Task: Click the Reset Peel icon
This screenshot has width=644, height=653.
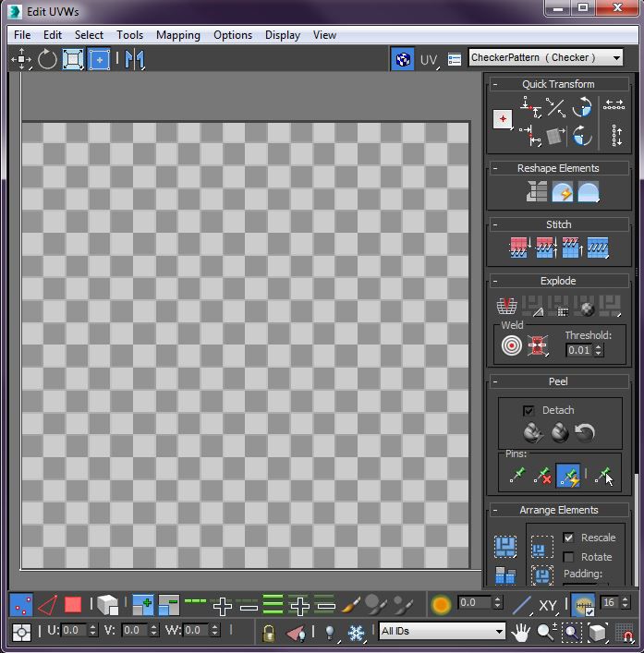Action: tap(584, 432)
